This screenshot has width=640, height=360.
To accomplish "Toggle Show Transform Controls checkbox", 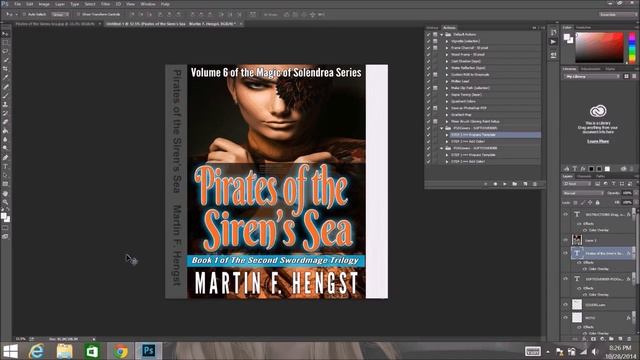I will coord(78,14).
